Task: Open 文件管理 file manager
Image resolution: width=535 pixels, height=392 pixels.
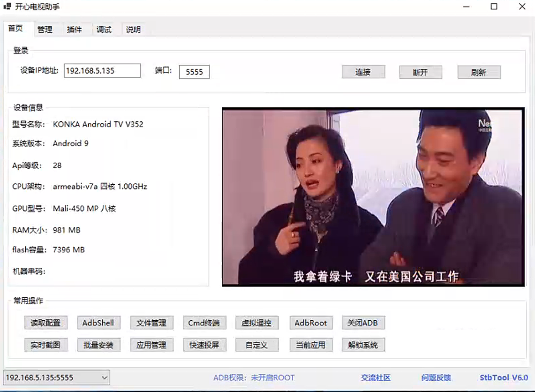Action: [151, 323]
